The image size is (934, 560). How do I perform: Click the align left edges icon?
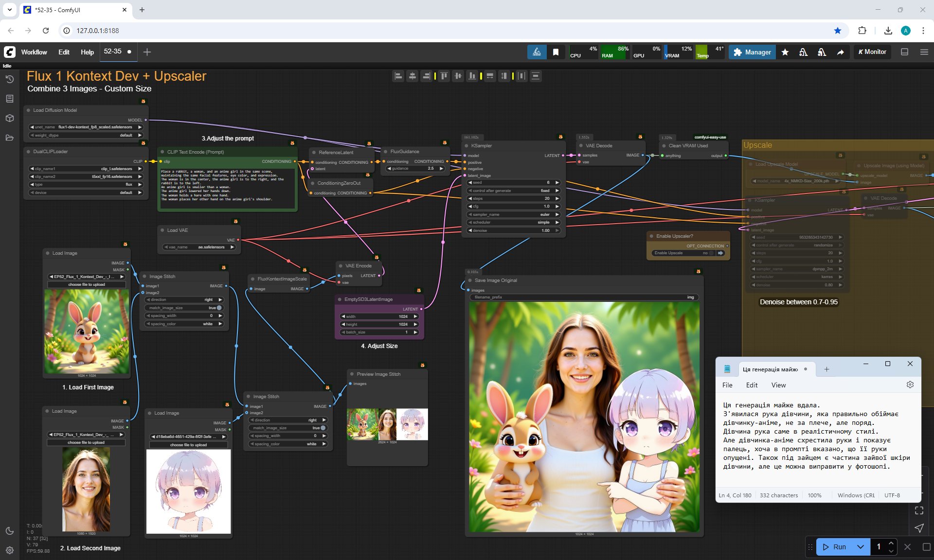click(398, 76)
